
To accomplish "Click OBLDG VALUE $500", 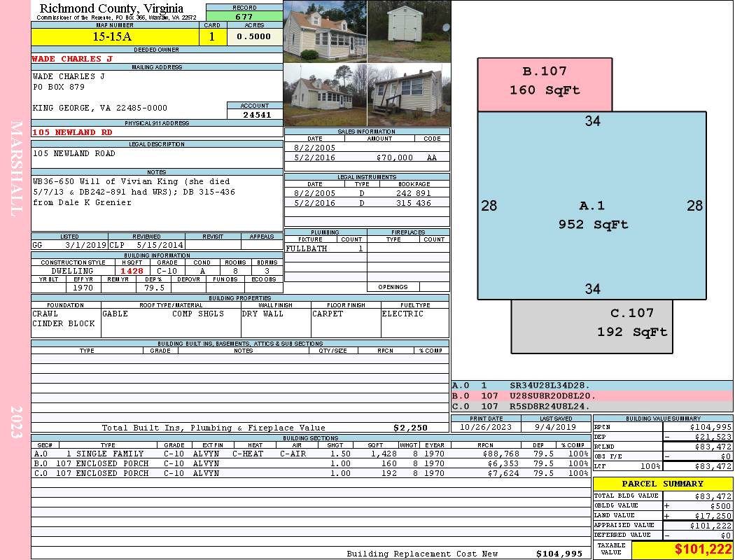I will pos(720,505).
